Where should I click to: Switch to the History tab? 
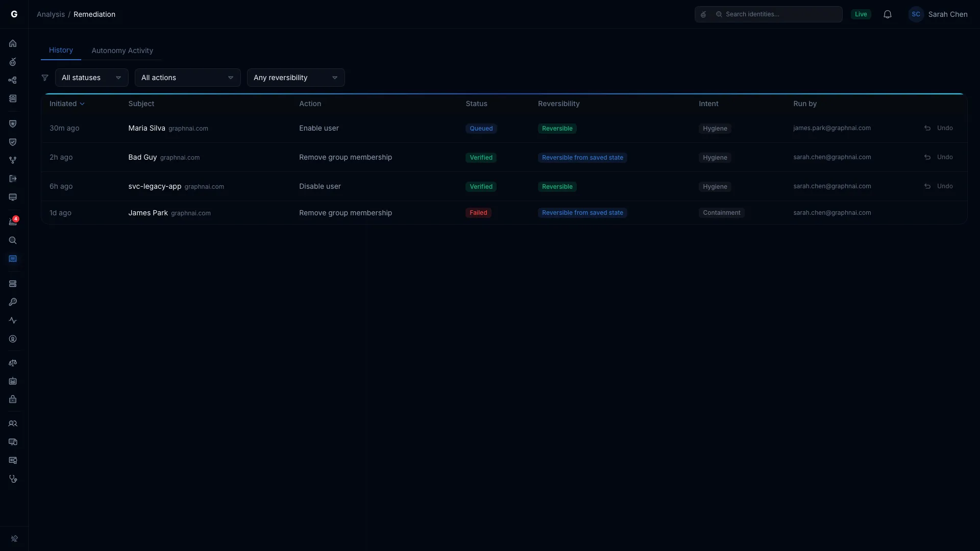(61, 50)
